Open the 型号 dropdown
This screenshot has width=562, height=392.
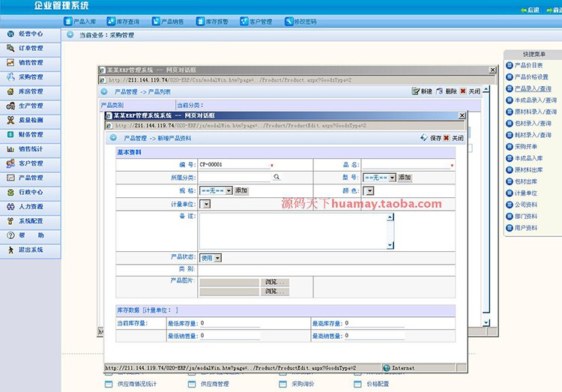[x=379, y=178]
